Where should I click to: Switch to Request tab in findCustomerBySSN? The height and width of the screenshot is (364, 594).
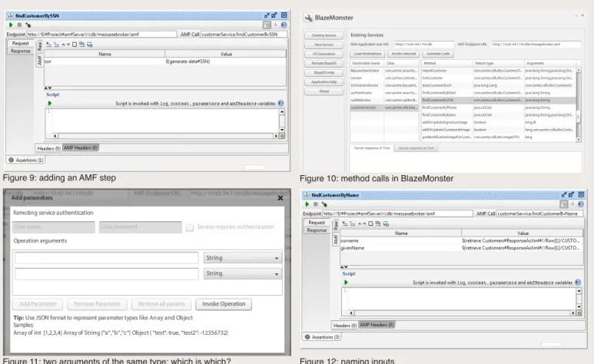pos(21,43)
